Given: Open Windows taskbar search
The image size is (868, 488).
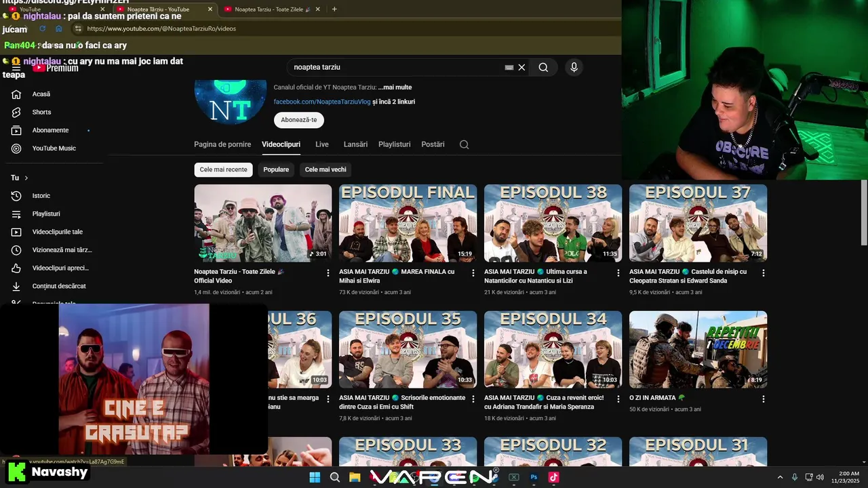Looking at the screenshot, I should [335, 477].
